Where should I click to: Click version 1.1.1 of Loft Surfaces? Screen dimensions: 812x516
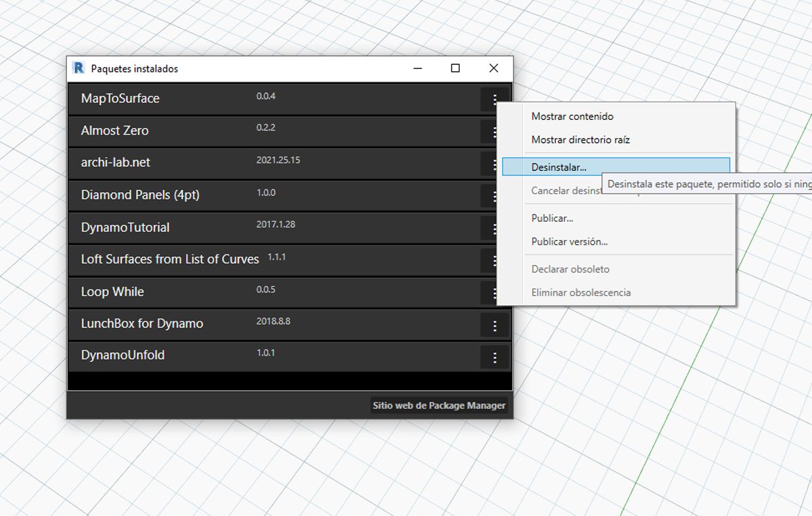click(277, 257)
